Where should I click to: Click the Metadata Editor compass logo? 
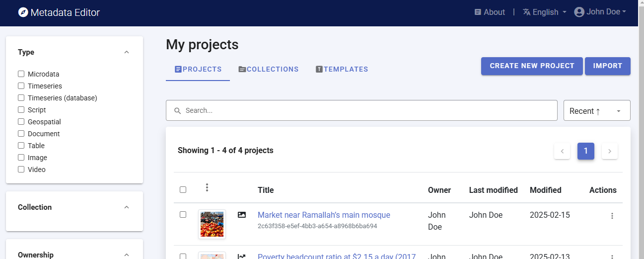[23, 12]
